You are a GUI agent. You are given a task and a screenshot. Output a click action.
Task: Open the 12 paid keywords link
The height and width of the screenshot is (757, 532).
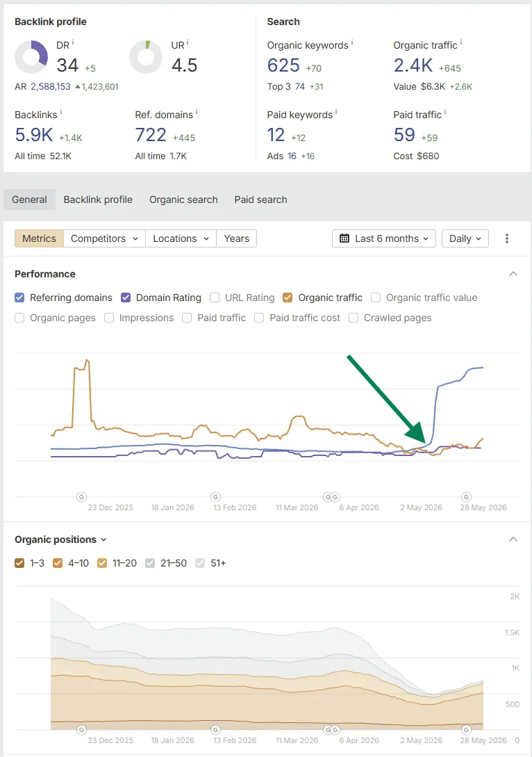tap(276, 135)
